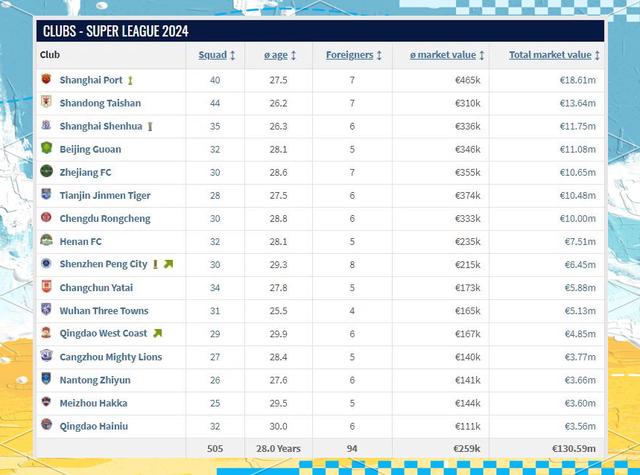The image size is (640, 475).
Task: Click the Zhejiang FC club crest
Action: [x=46, y=171]
